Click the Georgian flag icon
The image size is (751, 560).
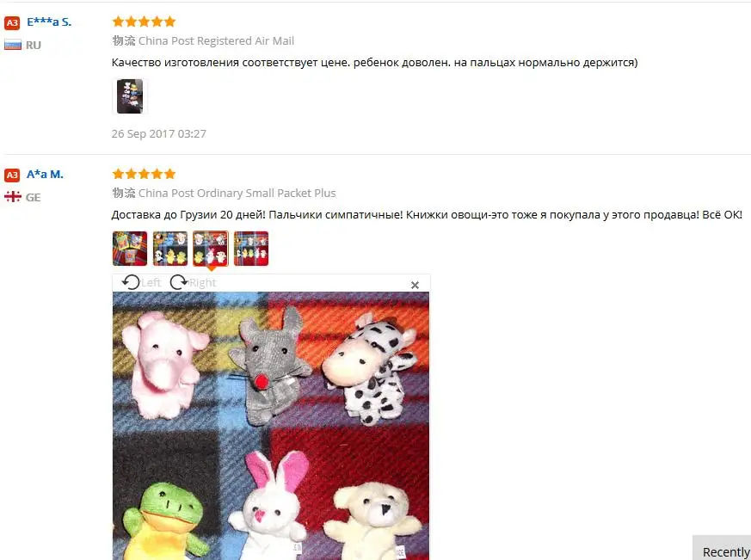13,197
